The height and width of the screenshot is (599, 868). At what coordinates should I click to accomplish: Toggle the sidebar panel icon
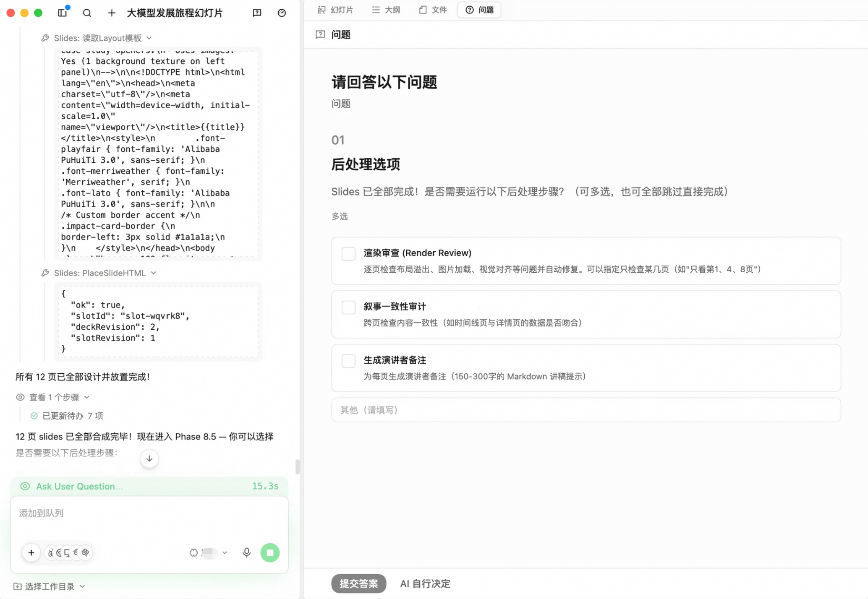click(x=62, y=13)
